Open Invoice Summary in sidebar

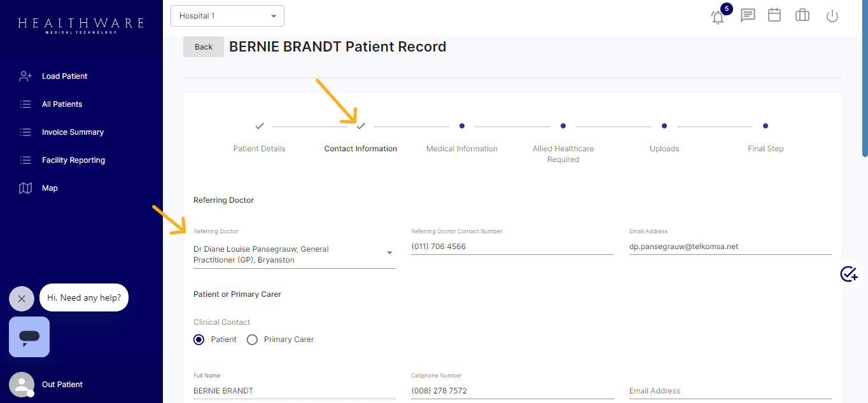coord(73,132)
